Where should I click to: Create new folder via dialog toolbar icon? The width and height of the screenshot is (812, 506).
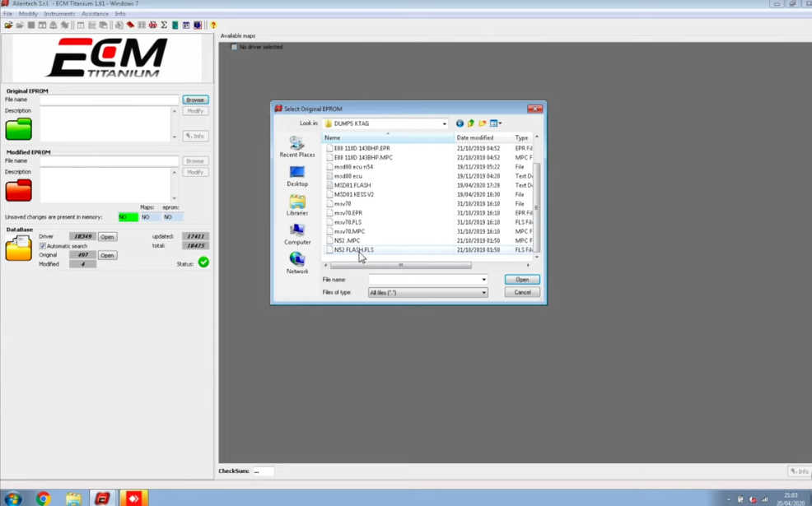[x=482, y=123]
